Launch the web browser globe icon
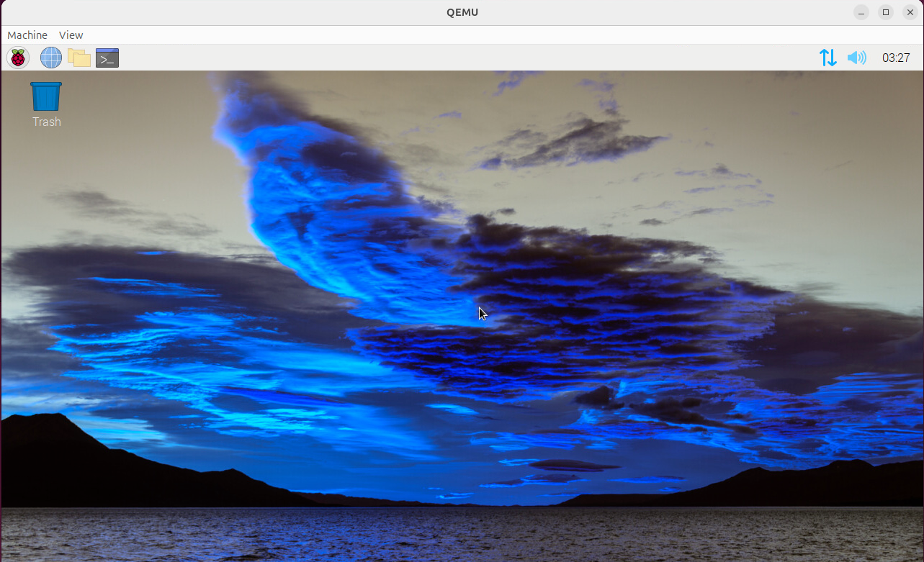 click(51, 58)
